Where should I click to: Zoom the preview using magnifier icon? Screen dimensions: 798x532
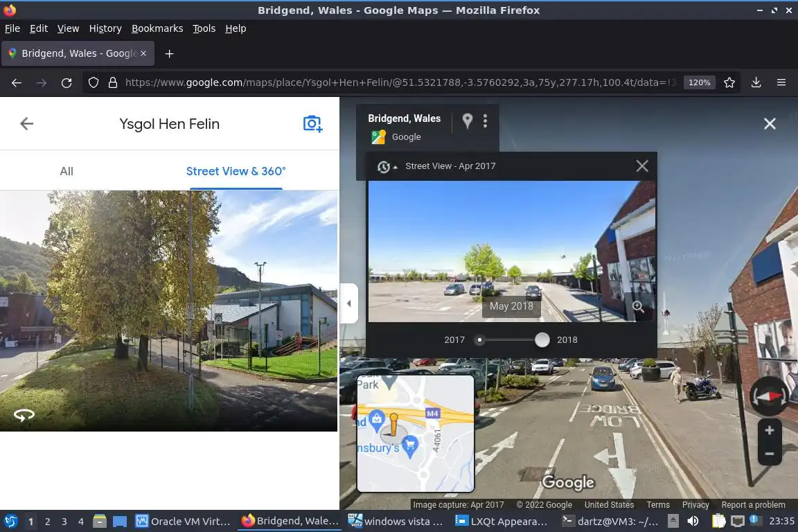tap(638, 306)
